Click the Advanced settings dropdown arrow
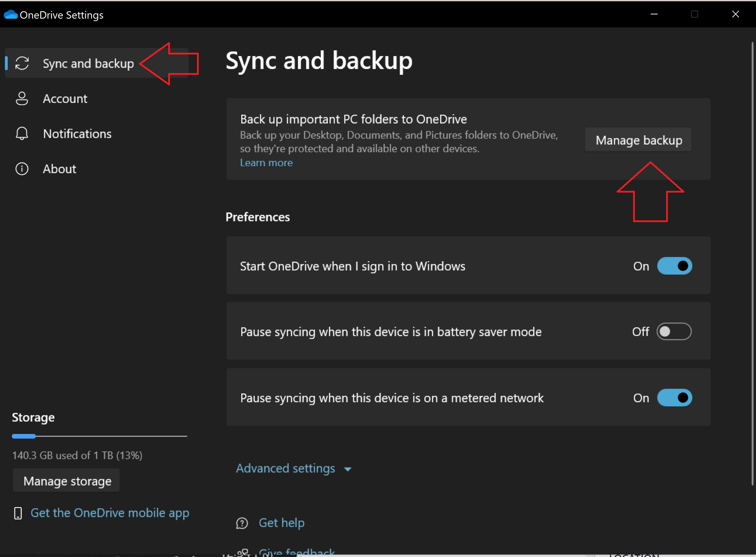The width and height of the screenshot is (756, 557). pyautogui.click(x=348, y=469)
